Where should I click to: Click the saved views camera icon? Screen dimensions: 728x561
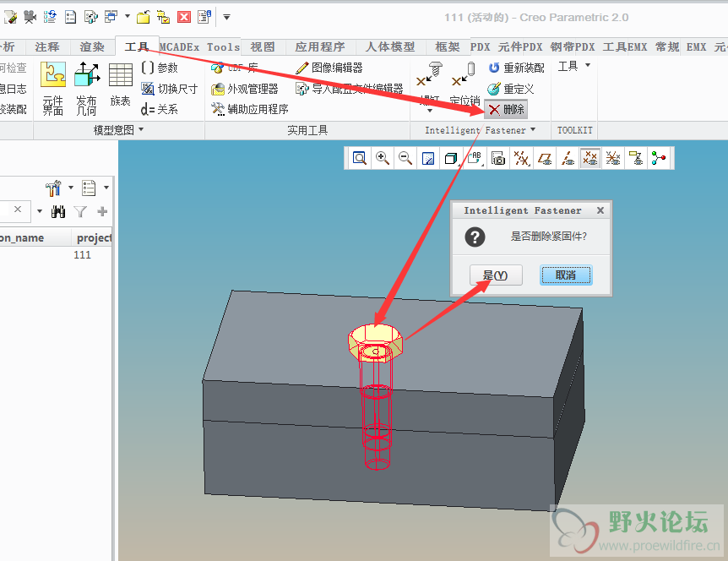[497, 158]
